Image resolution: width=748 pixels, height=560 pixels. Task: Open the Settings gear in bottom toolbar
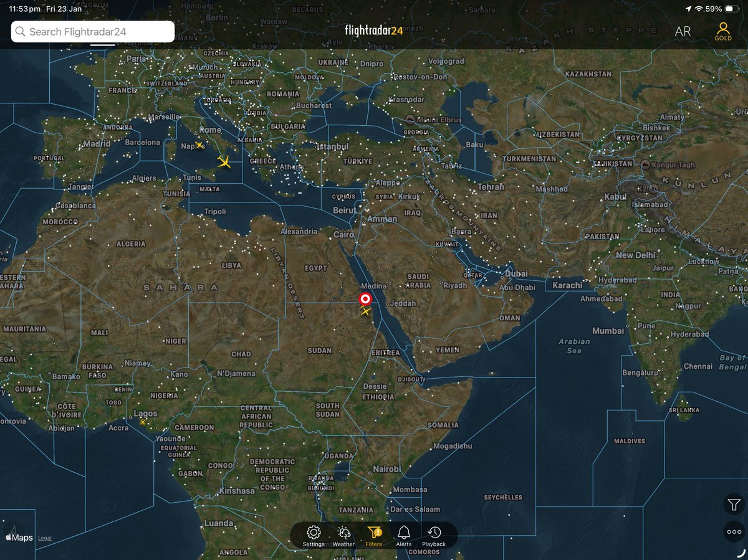[x=314, y=536]
